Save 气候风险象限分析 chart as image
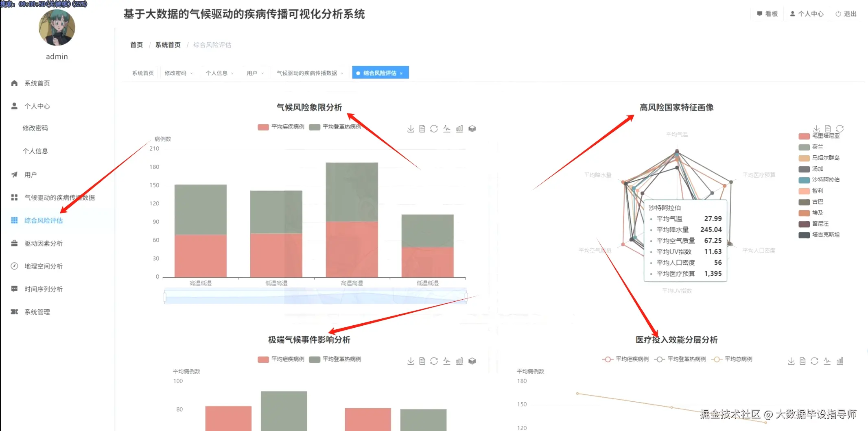868x431 pixels. [x=411, y=129]
